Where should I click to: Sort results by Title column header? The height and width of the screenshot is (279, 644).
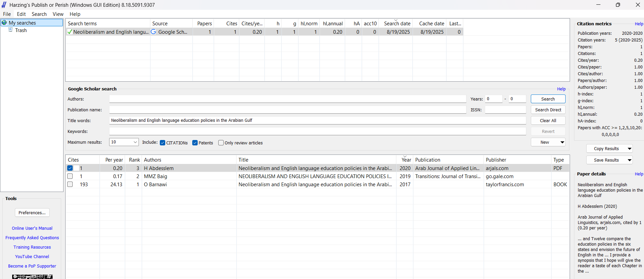(x=316, y=160)
